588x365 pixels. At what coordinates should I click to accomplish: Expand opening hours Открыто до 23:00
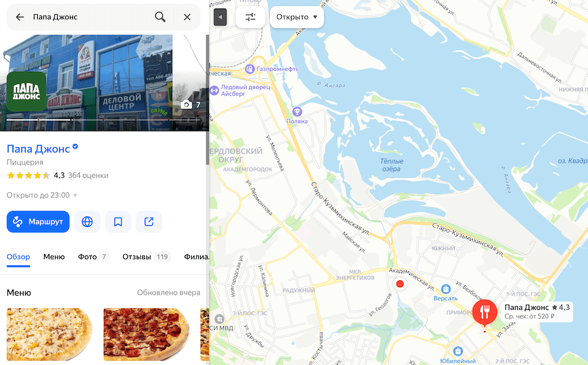coord(42,195)
